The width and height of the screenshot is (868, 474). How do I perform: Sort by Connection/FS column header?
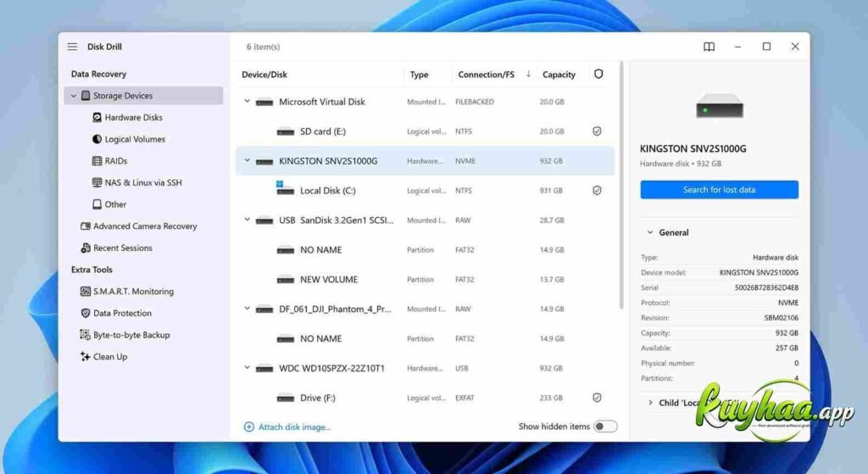point(486,75)
